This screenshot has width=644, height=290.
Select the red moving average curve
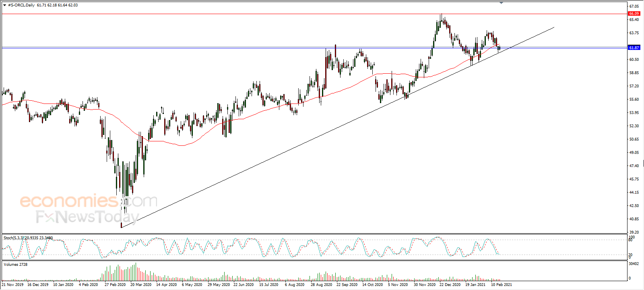[181, 145]
